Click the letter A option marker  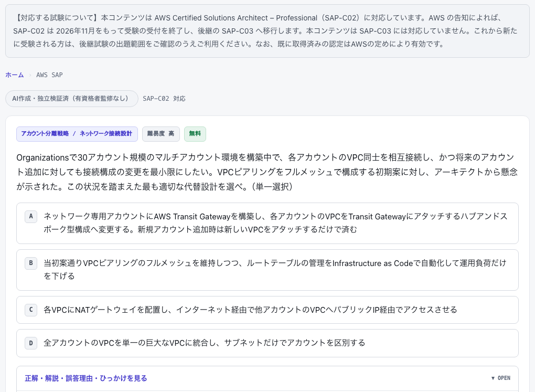tap(31, 216)
